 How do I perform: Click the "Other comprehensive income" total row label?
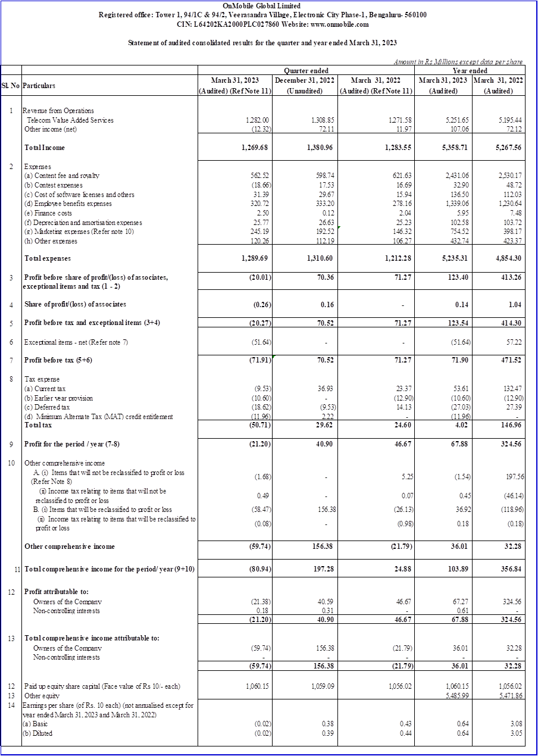[69, 546]
